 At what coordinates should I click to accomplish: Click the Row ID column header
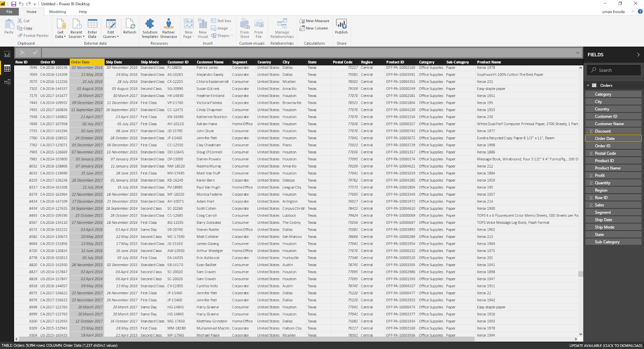pyautogui.click(x=27, y=62)
